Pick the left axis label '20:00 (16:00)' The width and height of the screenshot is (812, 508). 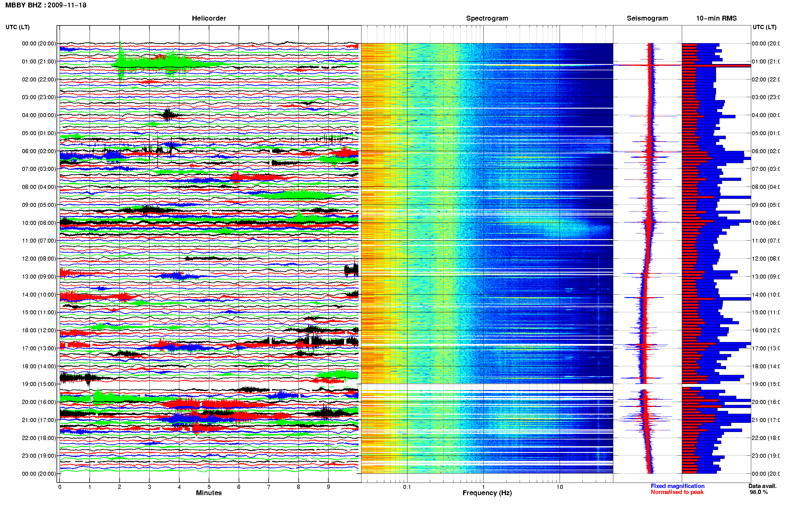click(x=39, y=402)
